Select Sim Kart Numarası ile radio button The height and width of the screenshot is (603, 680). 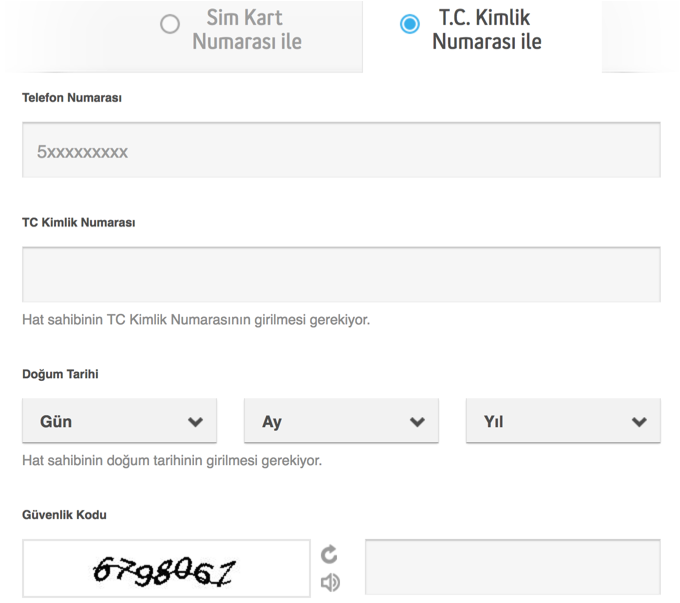pos(170,24)
